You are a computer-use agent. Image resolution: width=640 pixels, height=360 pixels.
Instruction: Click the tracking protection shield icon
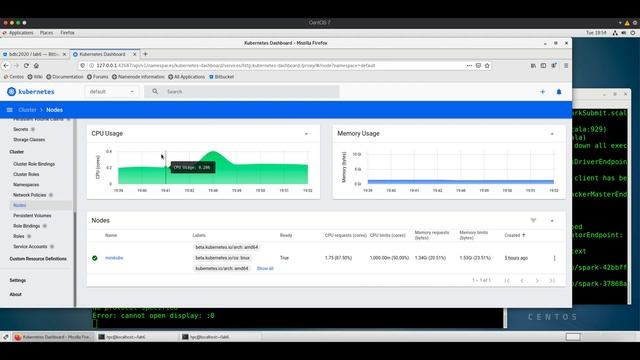click(x=82, y=65)
